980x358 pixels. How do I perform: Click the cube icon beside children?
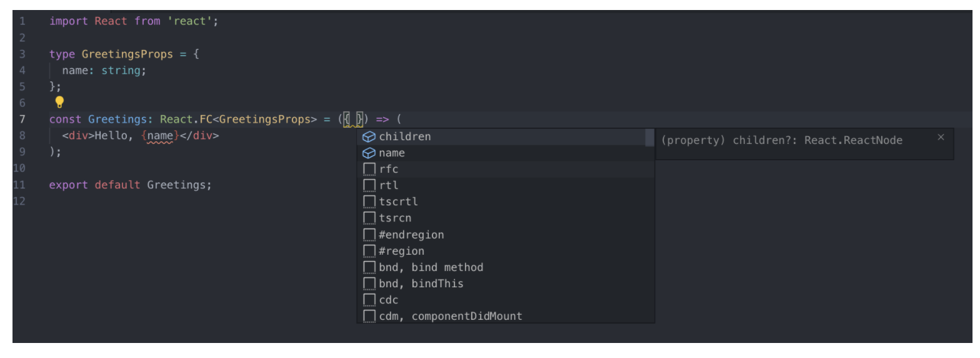369,136
